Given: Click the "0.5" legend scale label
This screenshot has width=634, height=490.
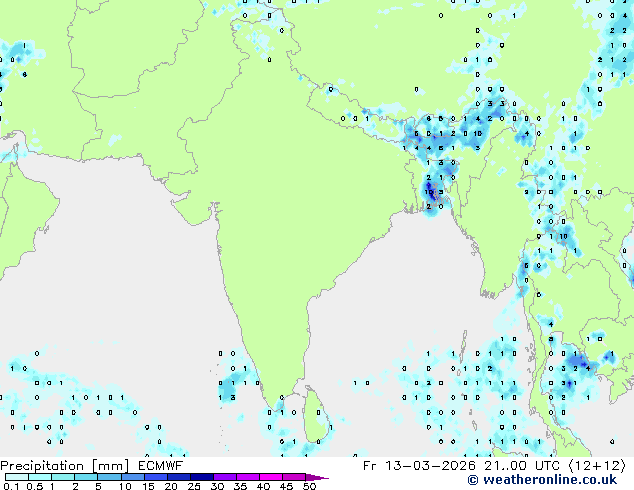Looking at the screenshot, I should tap(35, 486).
